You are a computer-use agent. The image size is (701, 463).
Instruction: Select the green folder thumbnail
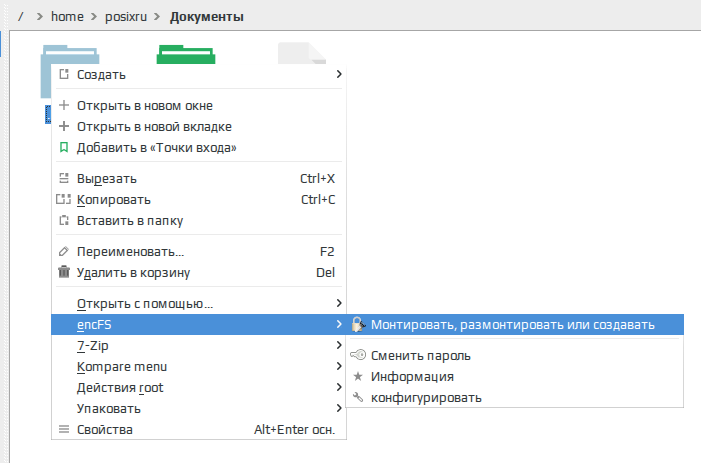click(186, 54)
